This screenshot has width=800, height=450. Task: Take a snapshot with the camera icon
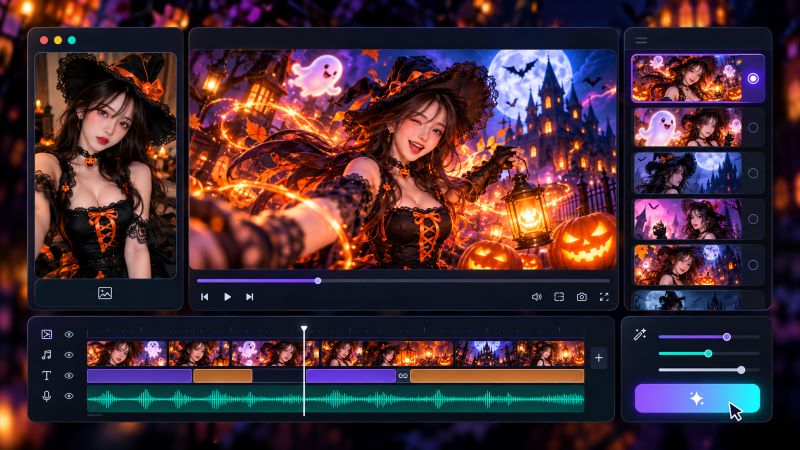point(582,297)
